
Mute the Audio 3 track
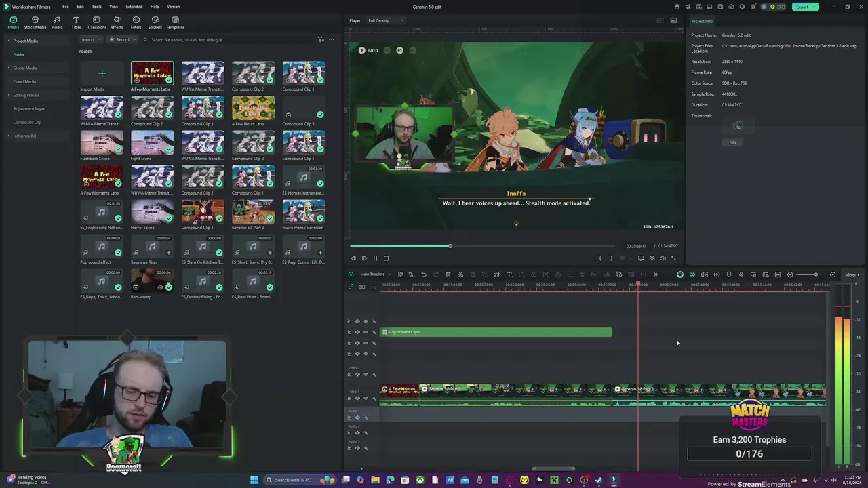357,448
